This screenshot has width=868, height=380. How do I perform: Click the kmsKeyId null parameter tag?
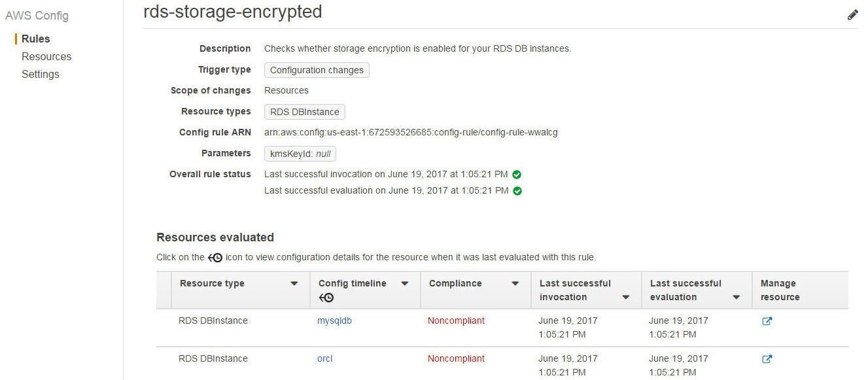(x=300, y=154)
